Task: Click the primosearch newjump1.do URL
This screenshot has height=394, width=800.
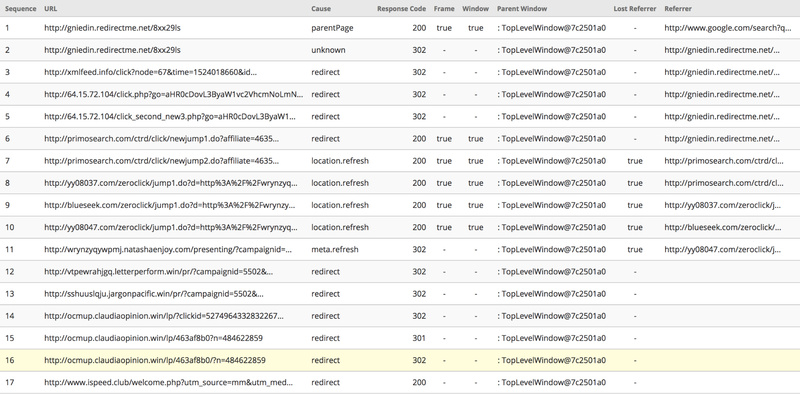Action: pyautogui.click(x=162, y=139)
